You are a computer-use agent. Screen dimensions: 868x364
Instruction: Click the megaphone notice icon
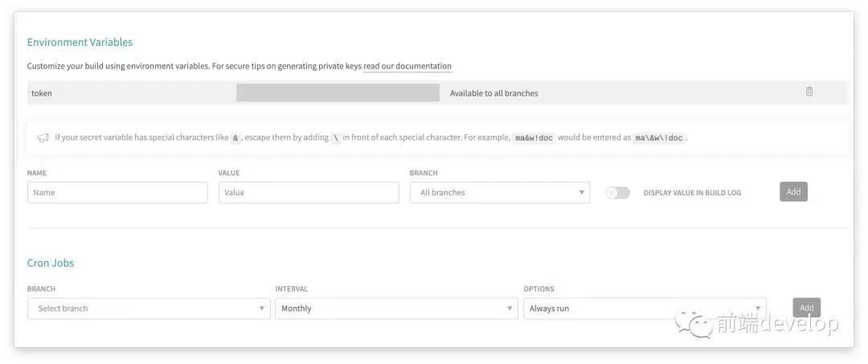pyautogui.click(x=43, y=137)
